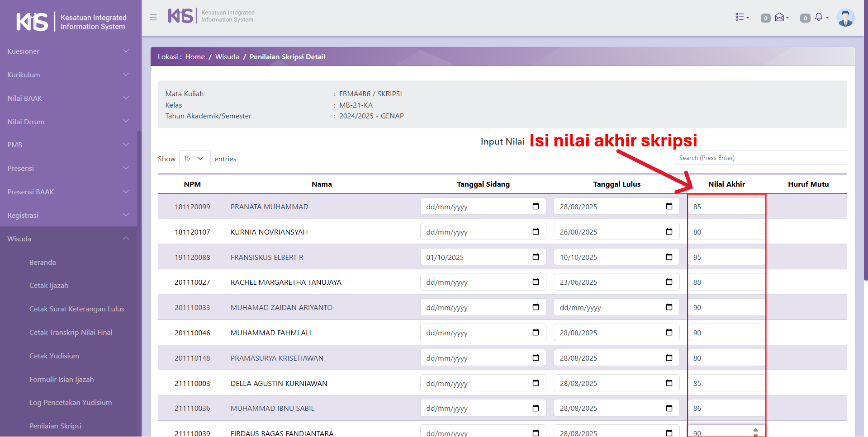Screen dimensions: 868x437
Task: Open calendar picker for Kurnia Novriansyah Tanggal Lulus
Action: [x=669, y=232]
